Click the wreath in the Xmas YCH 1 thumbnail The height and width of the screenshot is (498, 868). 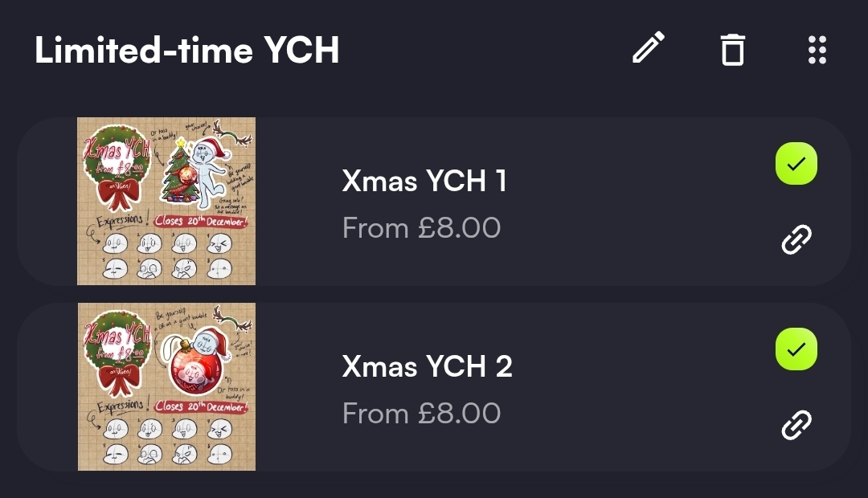pos(117,161)
